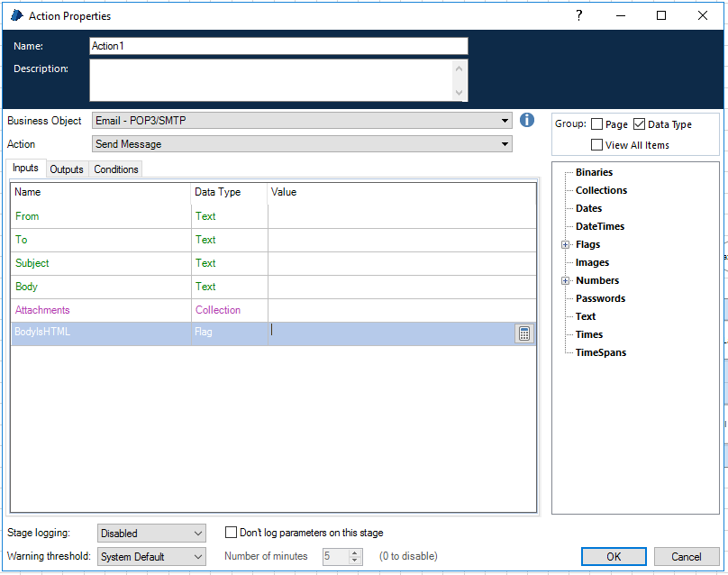The width and height of the screenshot is (728, 575).
Task: Click description scrollbar up arrow
Action: tap(460, 68)
